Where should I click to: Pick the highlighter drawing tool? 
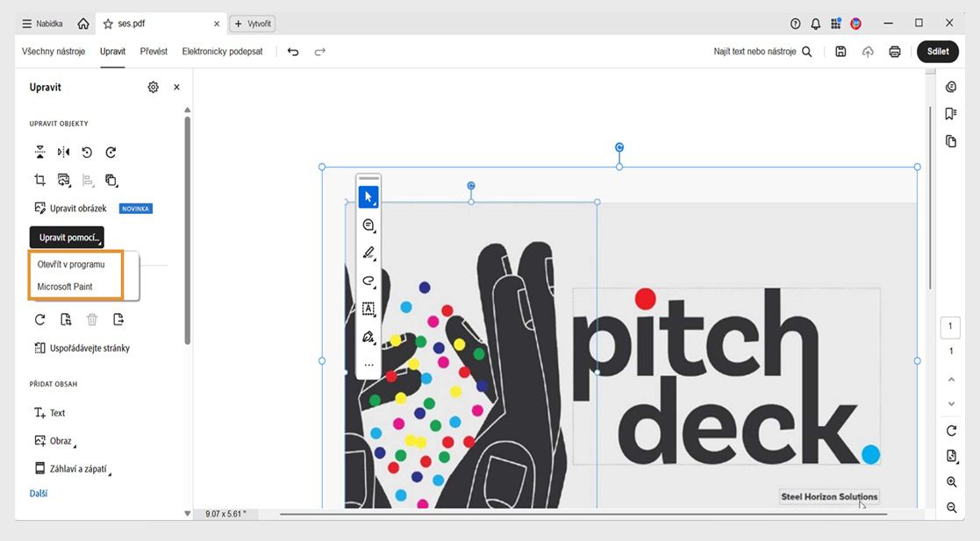point(368,253)
